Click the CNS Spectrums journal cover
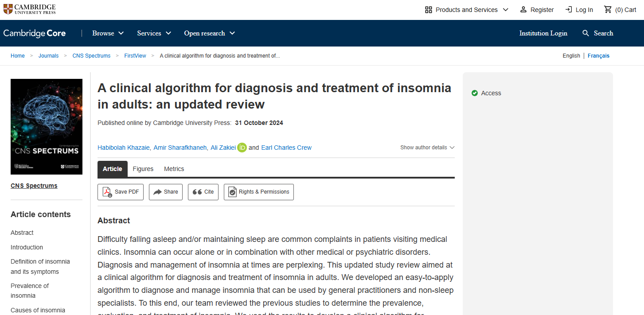This screenshot has height=315, width=644. [x=47, y=127]
